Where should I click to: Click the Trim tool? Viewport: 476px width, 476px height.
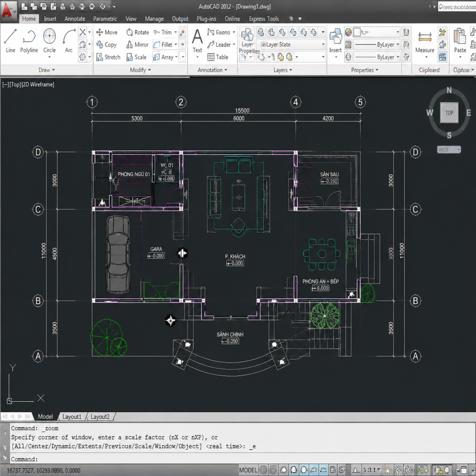[x=163, y=32]
